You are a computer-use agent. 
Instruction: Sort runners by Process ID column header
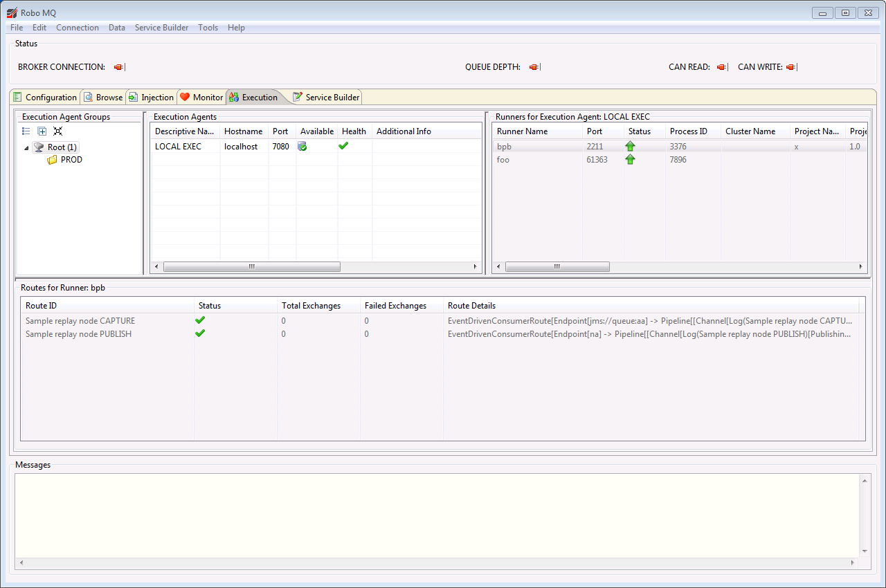click(688, 131)
